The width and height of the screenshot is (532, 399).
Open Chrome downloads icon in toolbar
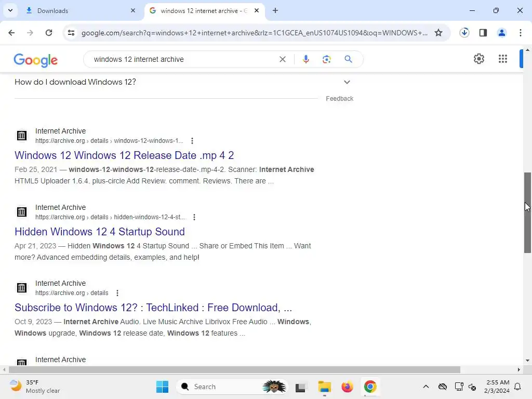[x=464, y=33]
